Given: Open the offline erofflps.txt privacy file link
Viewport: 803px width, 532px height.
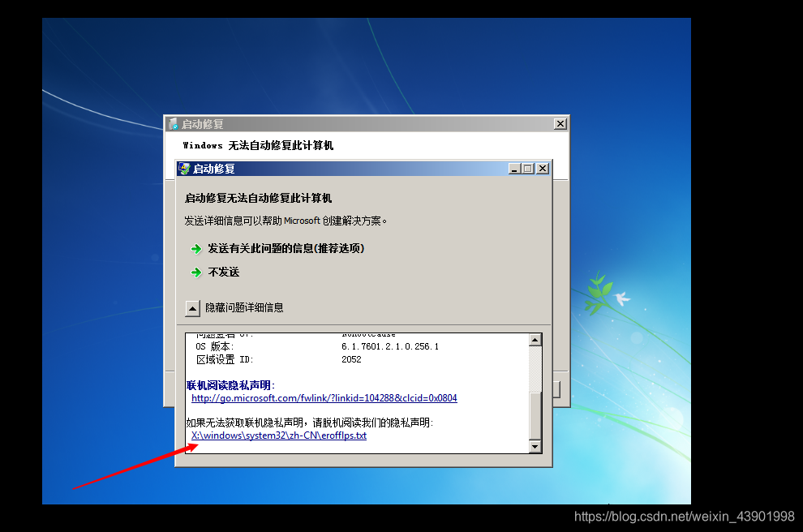Looking at the screenshot, I should [278, 435].
